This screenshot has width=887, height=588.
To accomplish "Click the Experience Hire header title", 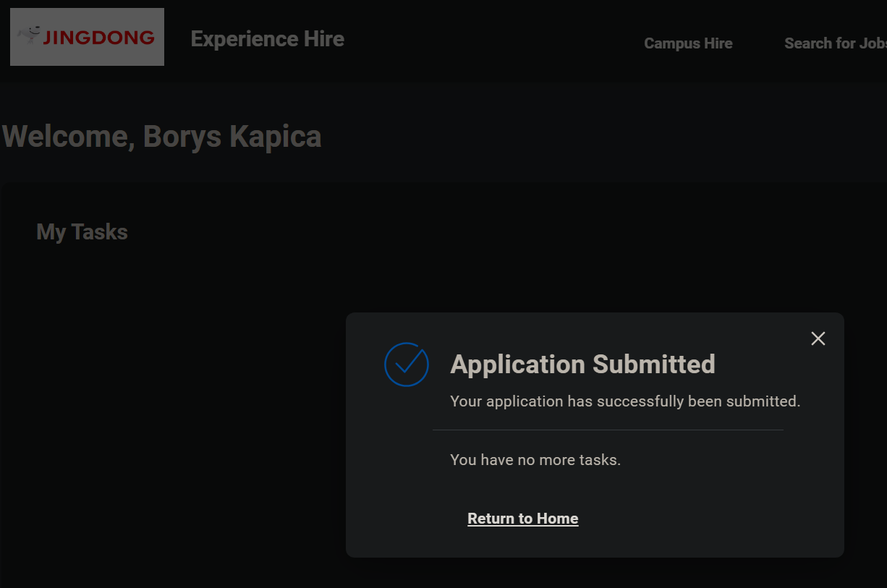I will pos(267,39).
